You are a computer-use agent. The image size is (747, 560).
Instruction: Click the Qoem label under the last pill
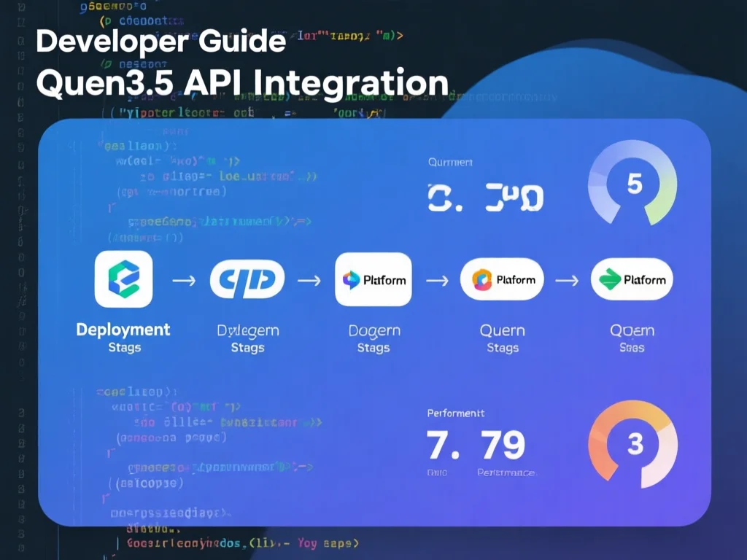point(632,331)
